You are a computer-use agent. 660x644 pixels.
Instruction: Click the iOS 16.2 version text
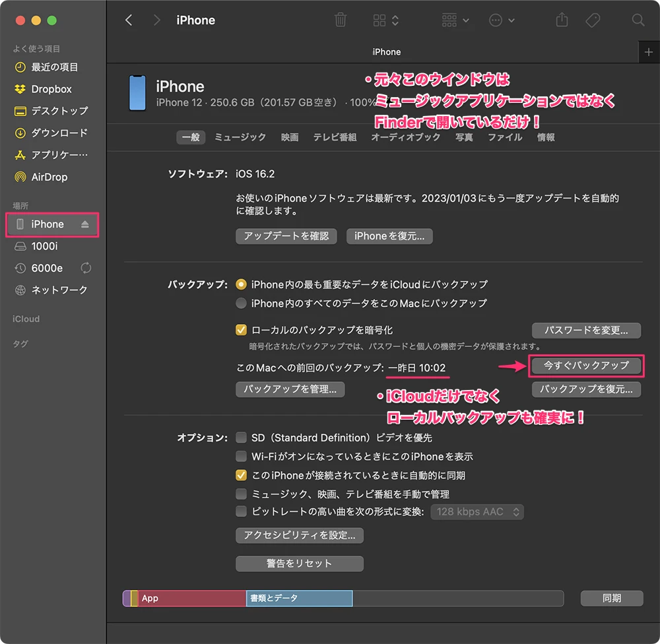(255, 174)
